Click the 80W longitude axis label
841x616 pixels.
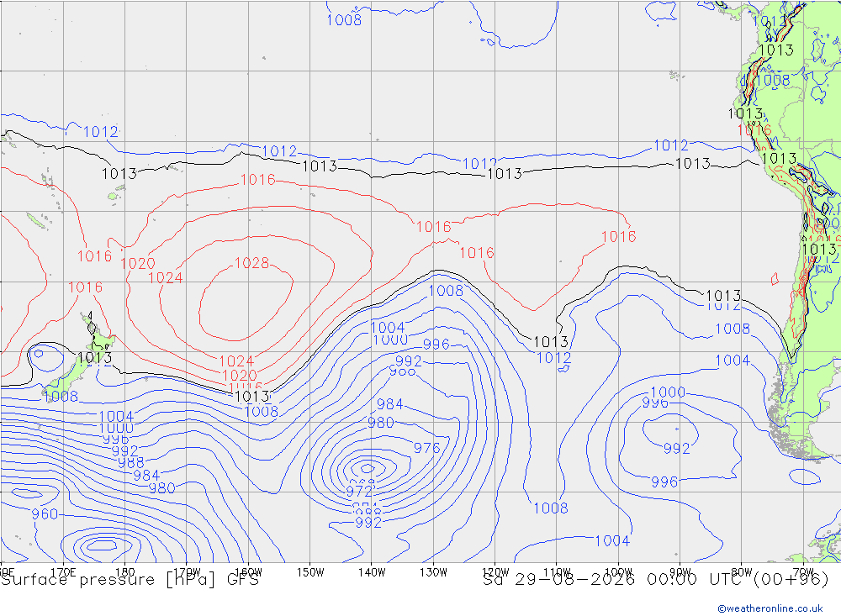(x=742, y=572)
